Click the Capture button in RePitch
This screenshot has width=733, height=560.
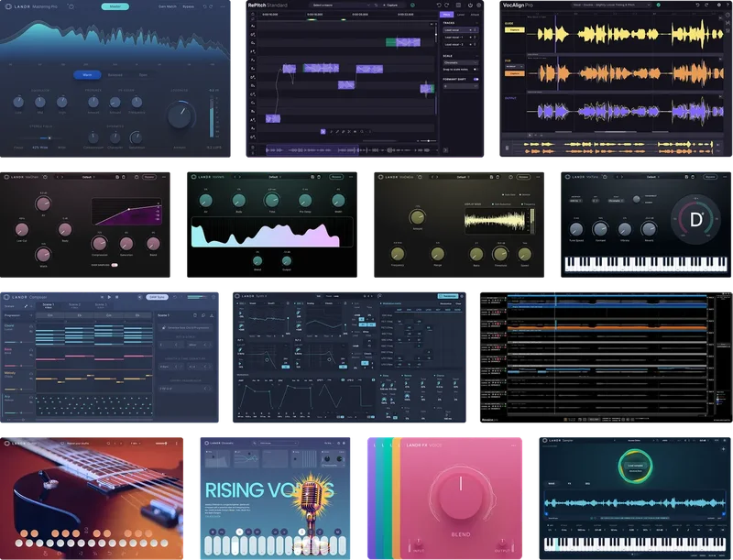pos(391,5)
